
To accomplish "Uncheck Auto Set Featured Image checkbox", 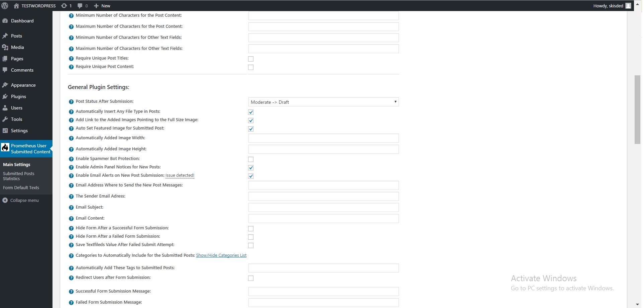I will pyautogui.click(x=251, y=129).
